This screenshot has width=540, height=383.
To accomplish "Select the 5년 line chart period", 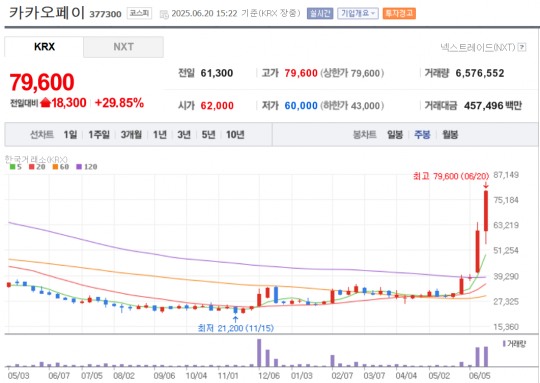I will 208,134.
